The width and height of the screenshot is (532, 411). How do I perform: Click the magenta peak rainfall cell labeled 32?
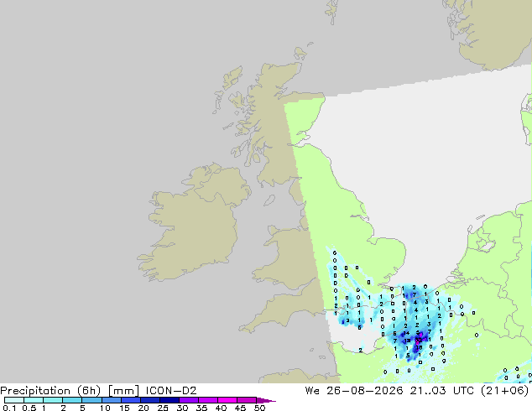click(x=419, y=340)
